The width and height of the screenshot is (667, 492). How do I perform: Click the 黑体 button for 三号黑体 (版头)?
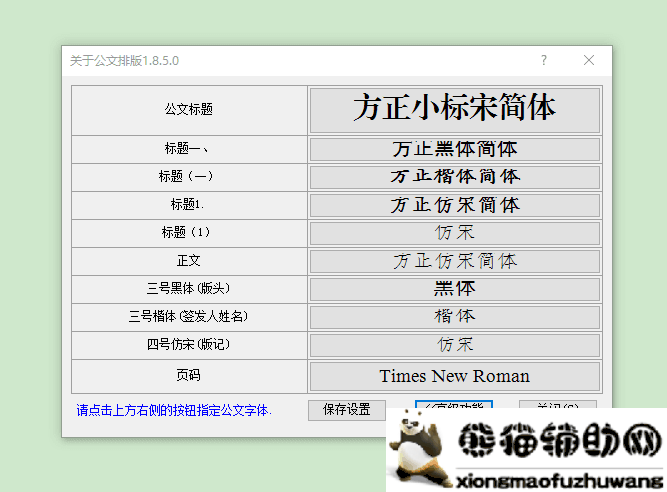click(x=454, y=289)
